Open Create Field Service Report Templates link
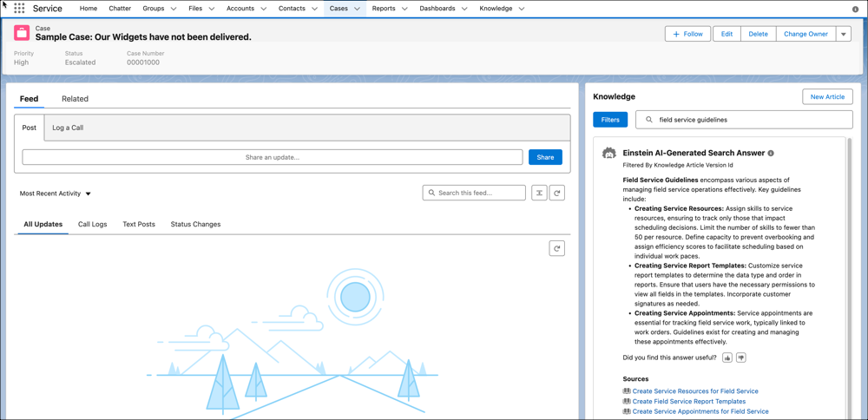Viewport: 868px width, 420px height. pos(689,401)
